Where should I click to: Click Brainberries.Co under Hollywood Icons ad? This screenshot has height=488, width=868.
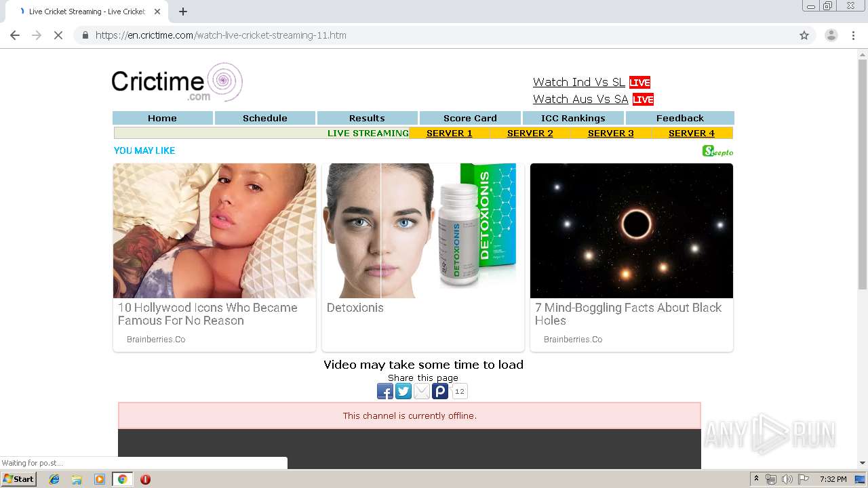pyautogui.click(x=156, y=340)
